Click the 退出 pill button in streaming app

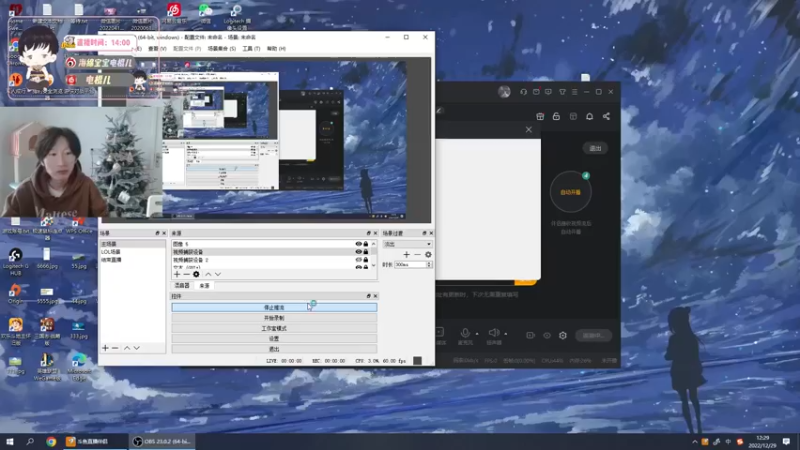[x=595, y=148]
